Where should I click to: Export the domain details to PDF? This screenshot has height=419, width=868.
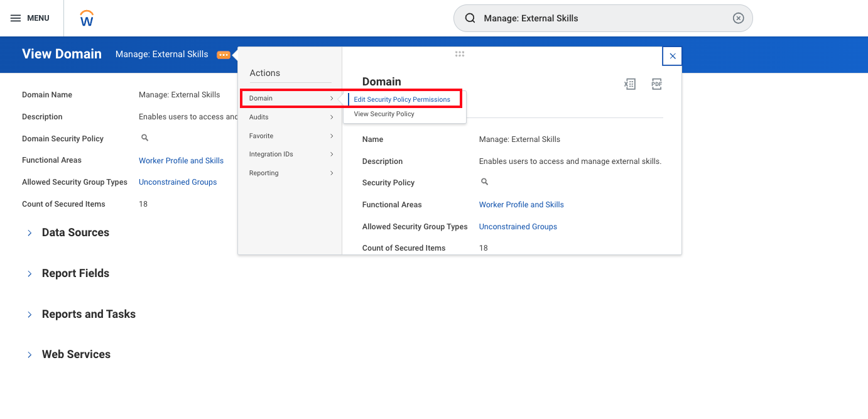click(x=657, y=84)
